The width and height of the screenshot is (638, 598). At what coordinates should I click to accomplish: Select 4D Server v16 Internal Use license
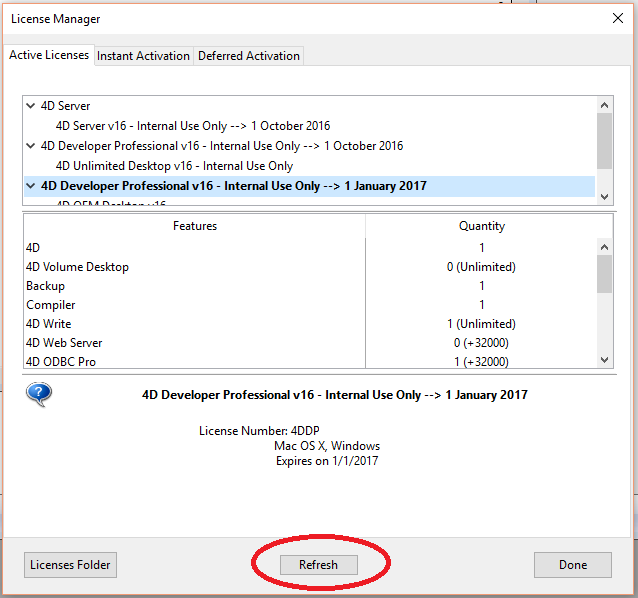[x=192, y=125]
